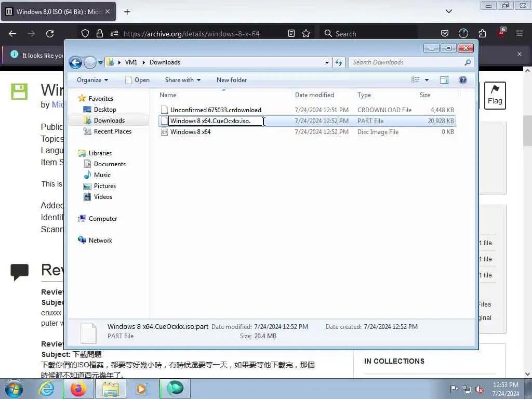Switch to Firefox in the taskbar
The height and width of the screenshot is (399, 532).
78,389
